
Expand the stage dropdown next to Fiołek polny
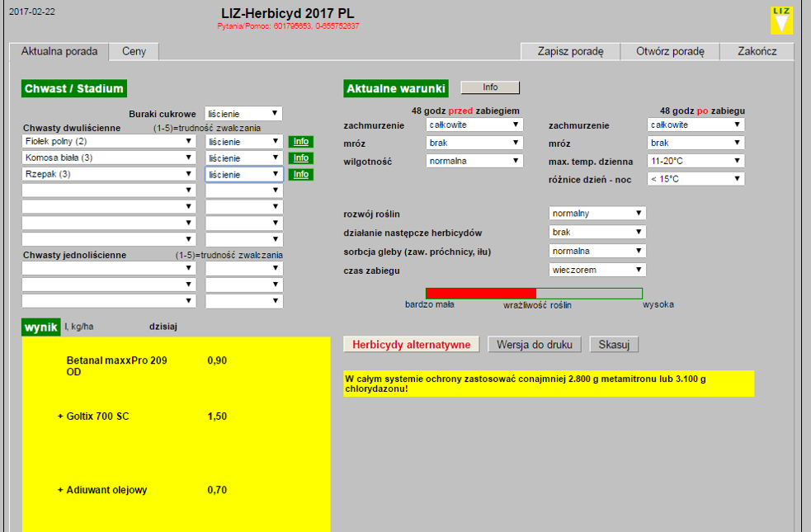243,142
